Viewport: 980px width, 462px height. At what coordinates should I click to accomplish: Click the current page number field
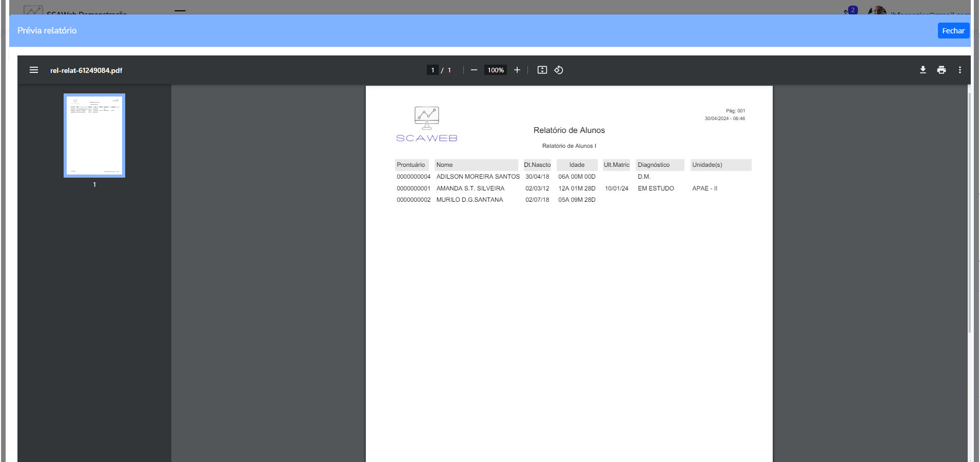(x=433, y=70)
